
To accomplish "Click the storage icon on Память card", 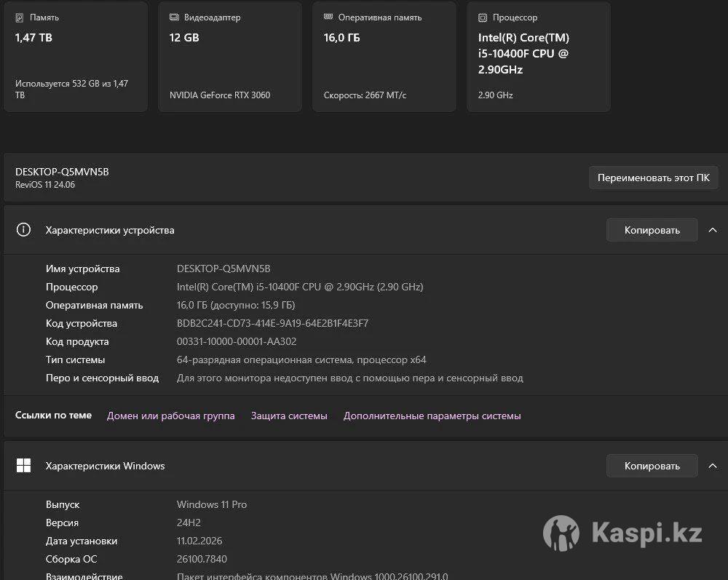I will coord(20,17).
